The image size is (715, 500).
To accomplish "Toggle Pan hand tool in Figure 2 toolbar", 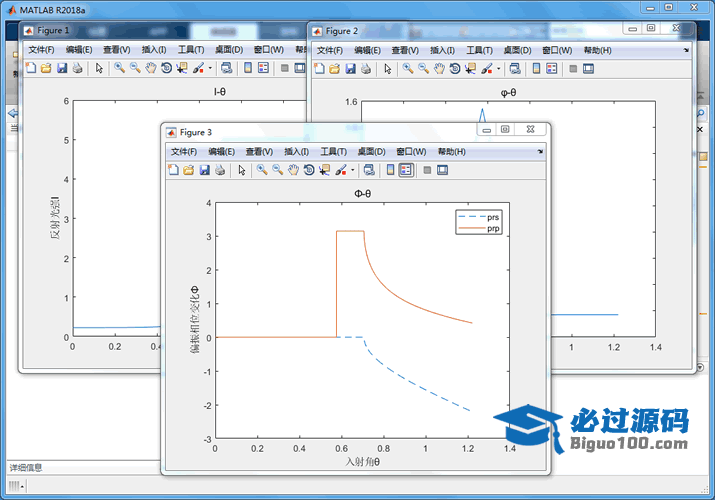I will click(439, 69).
